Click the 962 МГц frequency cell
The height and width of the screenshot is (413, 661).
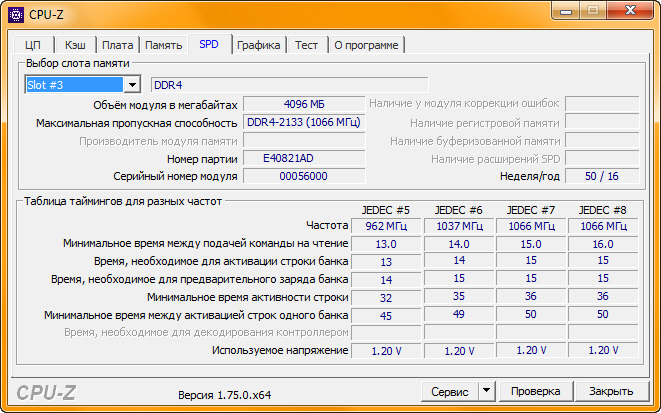click(x=386, y=226)
